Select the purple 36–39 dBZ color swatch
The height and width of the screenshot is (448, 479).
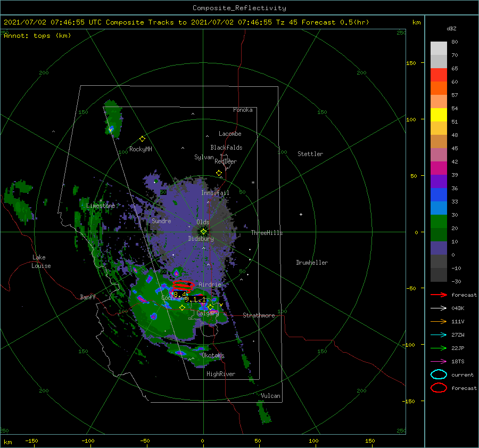(x=439, y=182)
